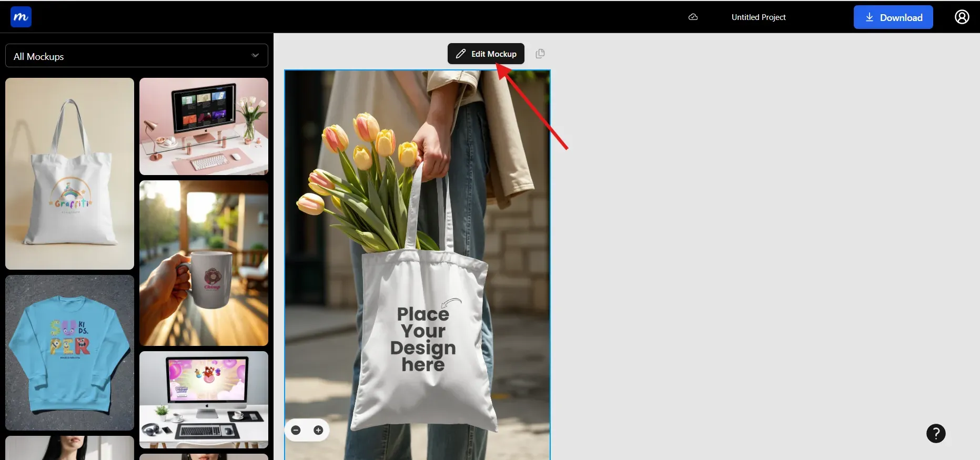Zoom in with the plus icon
The height and width of the screenshot is (460, 980).
[x=318, y=430]
